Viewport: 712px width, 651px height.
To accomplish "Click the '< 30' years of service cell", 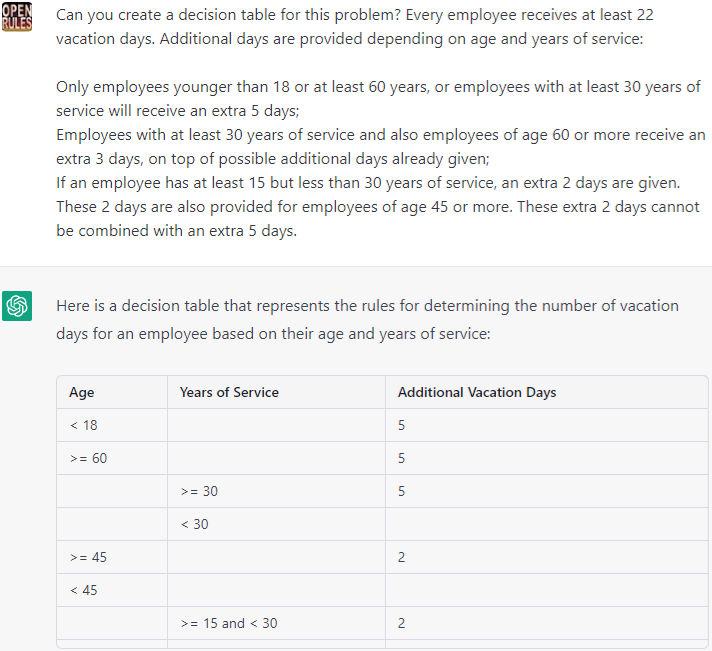I will (194, 524).
